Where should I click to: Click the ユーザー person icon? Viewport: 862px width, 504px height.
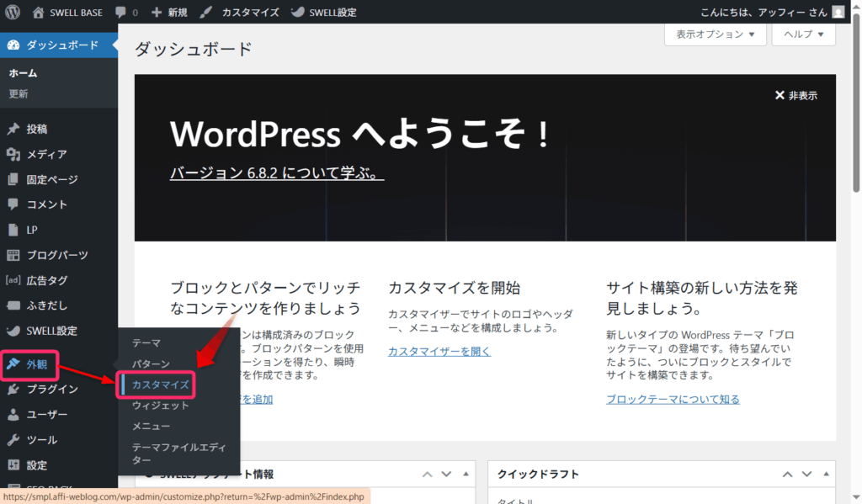[x=13, y=415]
